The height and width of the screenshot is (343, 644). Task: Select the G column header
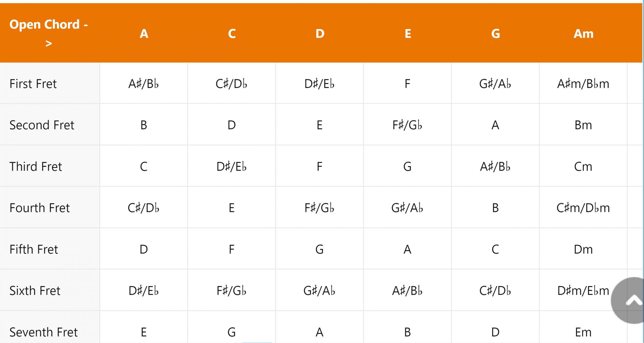(496, 34)
